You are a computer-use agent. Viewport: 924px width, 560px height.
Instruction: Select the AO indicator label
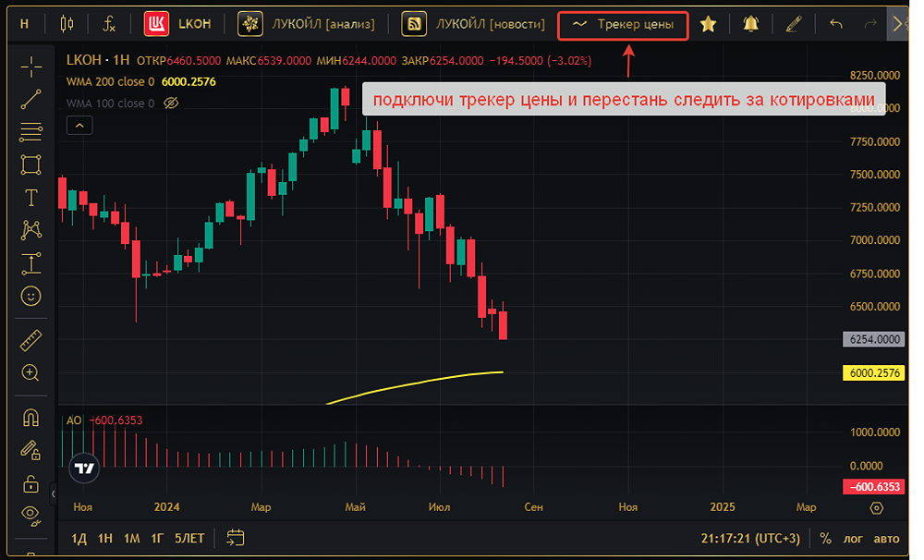(74, 420)
